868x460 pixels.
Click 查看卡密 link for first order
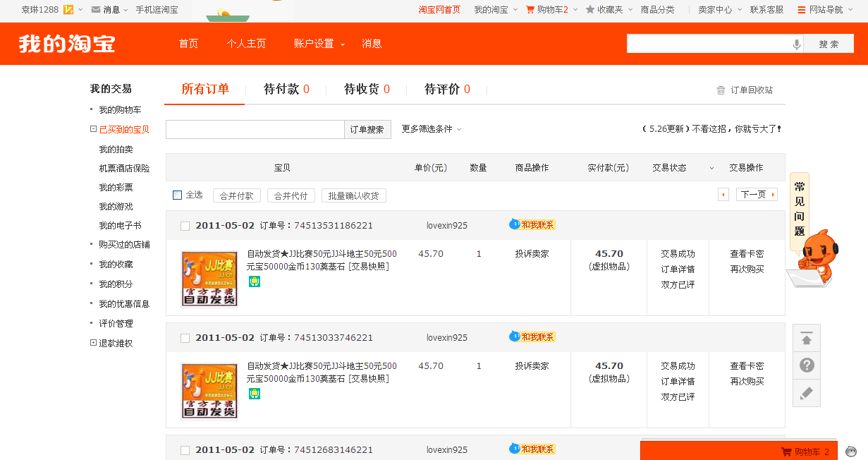tap(746, 254)
